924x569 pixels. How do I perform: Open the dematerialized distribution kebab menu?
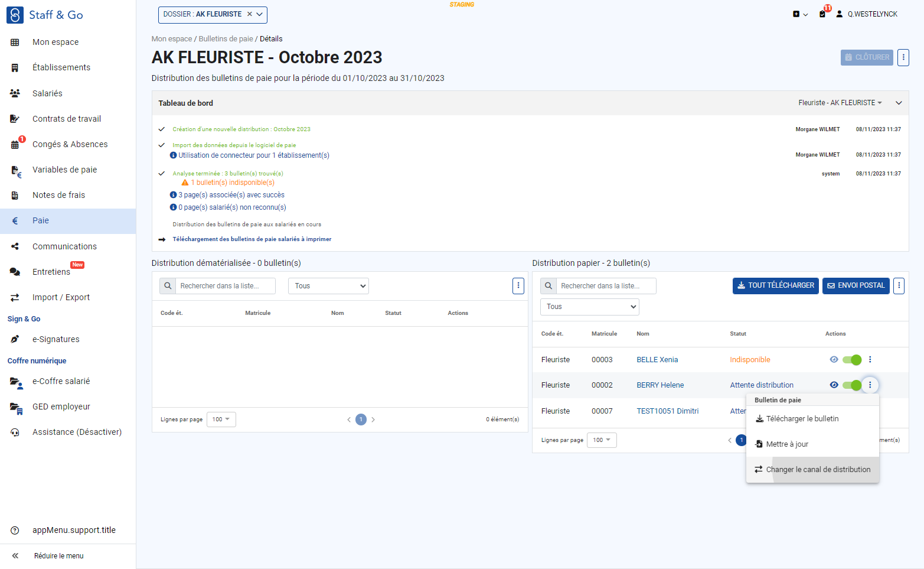[x=518, y=286]
